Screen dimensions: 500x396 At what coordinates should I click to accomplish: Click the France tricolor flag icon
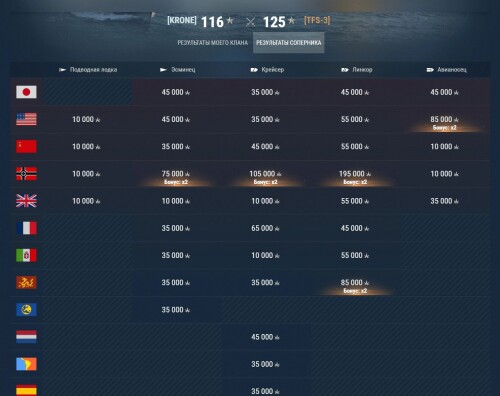click(26, 228)
